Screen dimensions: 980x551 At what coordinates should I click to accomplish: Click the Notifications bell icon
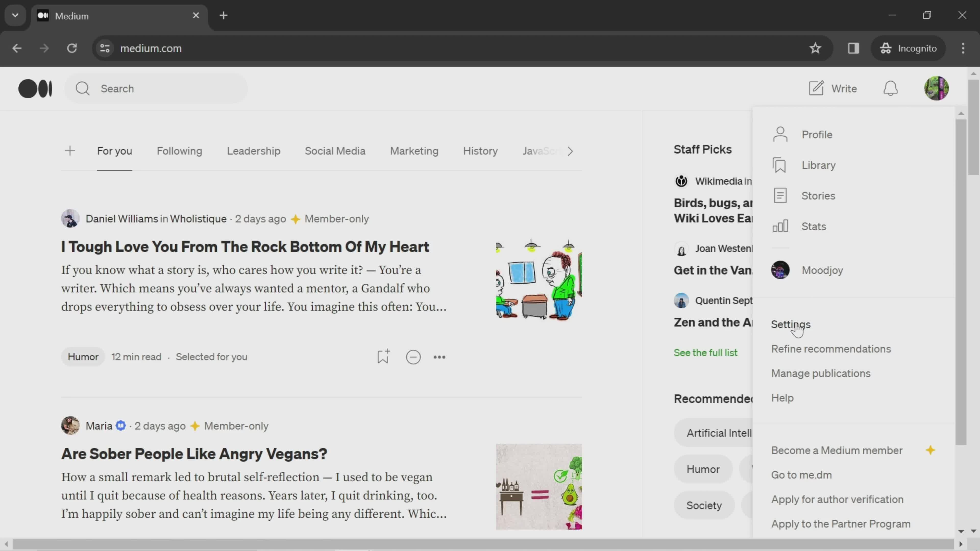tap(892, 88)
